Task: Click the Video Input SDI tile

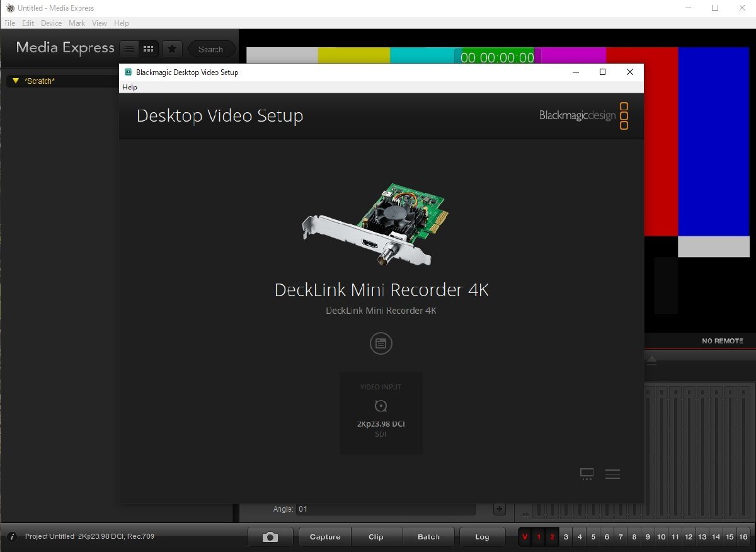Action: coord(381,413)
